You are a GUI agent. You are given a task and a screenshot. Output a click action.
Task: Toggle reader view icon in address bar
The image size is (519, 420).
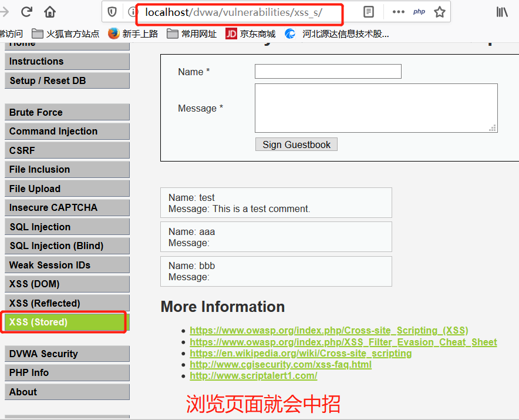pos(368,12)
